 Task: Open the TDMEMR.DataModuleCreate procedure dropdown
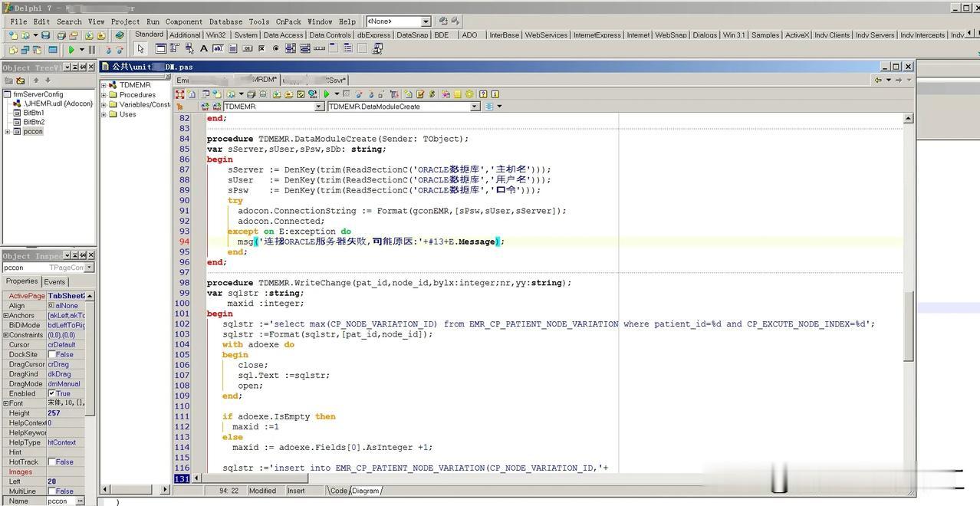coord(475,107)
